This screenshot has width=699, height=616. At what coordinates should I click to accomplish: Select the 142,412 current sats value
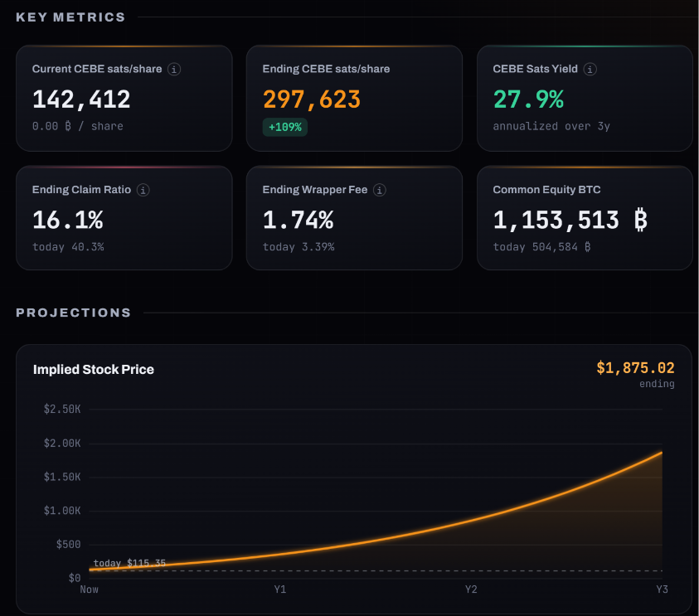pos(81,99)
